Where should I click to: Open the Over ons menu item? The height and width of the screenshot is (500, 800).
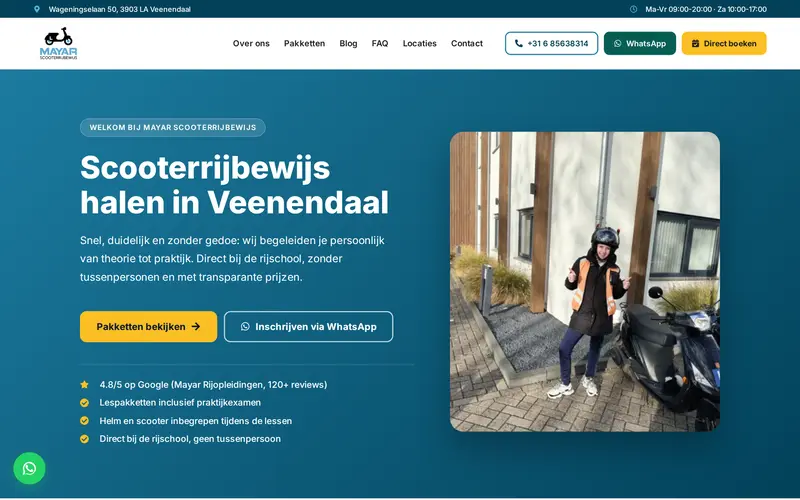click(x=251, y=43)
